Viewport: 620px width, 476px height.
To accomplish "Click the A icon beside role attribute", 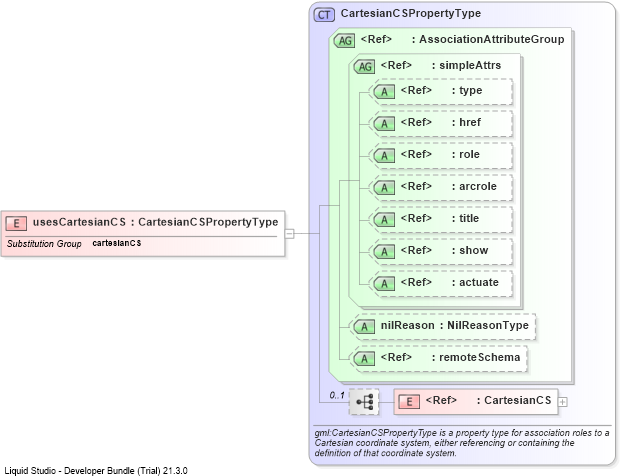I will tap(384, 156).
